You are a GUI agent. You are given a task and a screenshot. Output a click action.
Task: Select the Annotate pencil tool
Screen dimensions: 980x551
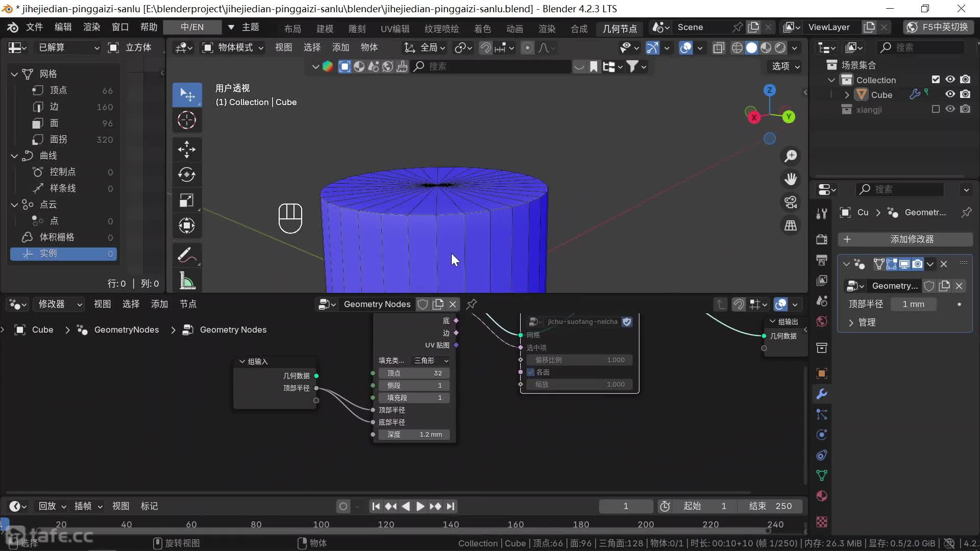click(x=187, y=255)
